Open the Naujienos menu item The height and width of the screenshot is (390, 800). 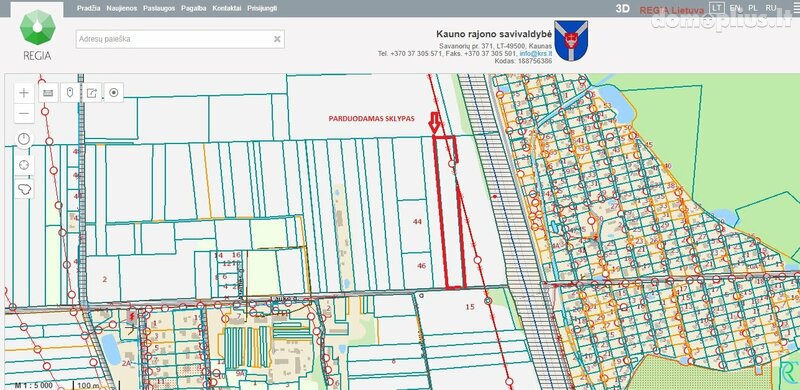(x=121, y=9)
